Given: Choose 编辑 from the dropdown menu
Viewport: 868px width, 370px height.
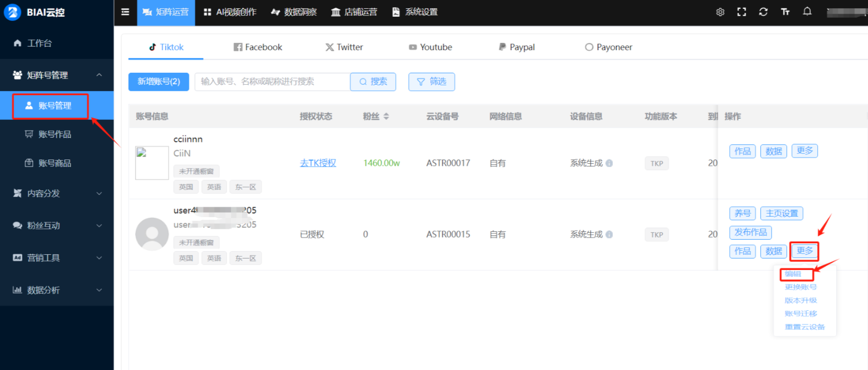Looking at the screenshot, I should (793, 274).
